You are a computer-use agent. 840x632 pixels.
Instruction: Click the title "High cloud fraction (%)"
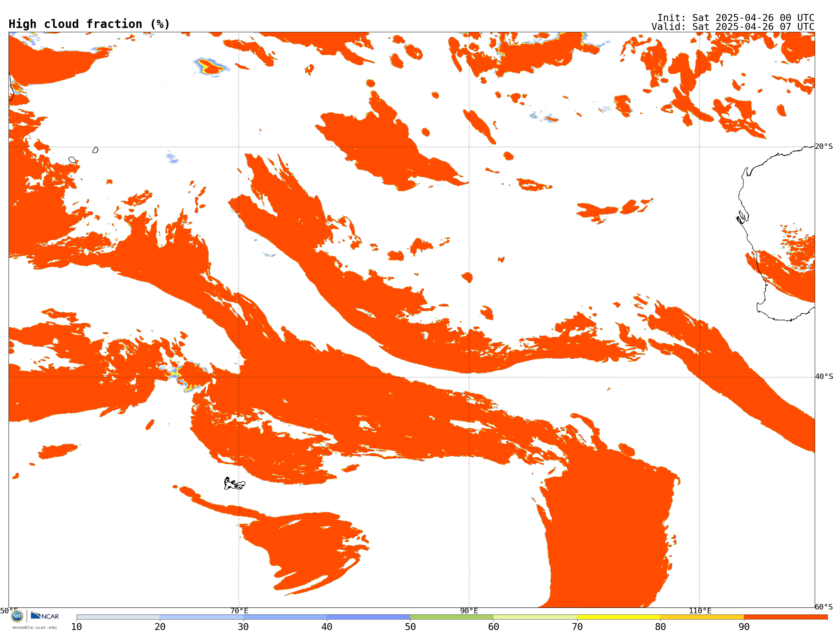pyautogui.click(x=89, y=24)
